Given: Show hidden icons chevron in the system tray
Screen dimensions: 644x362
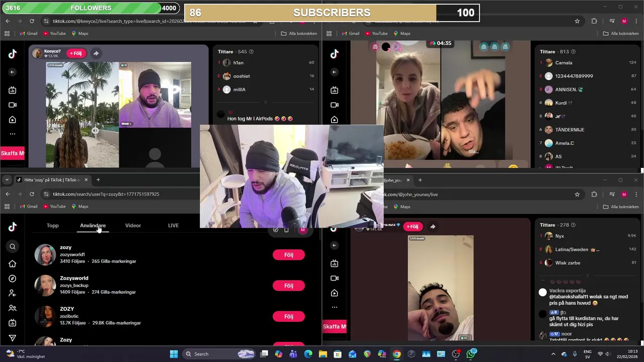Looking at the screenshot, I should pos(553,354).
